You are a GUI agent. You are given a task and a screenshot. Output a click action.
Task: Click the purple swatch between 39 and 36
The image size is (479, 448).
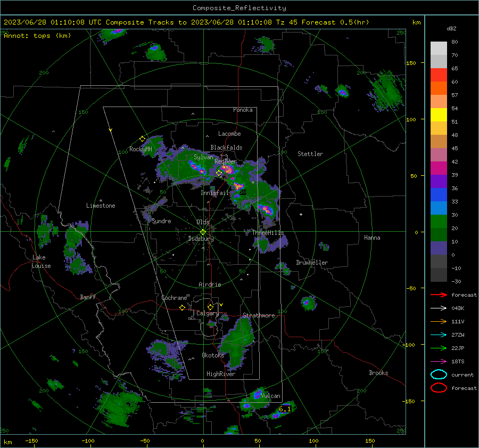(x=439, y=181)
